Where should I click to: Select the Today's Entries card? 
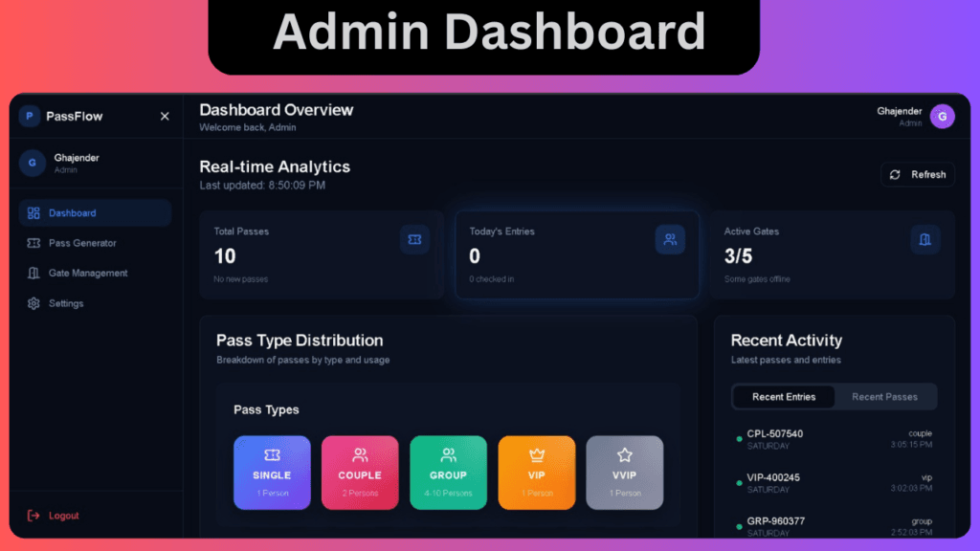coord(577,254)
